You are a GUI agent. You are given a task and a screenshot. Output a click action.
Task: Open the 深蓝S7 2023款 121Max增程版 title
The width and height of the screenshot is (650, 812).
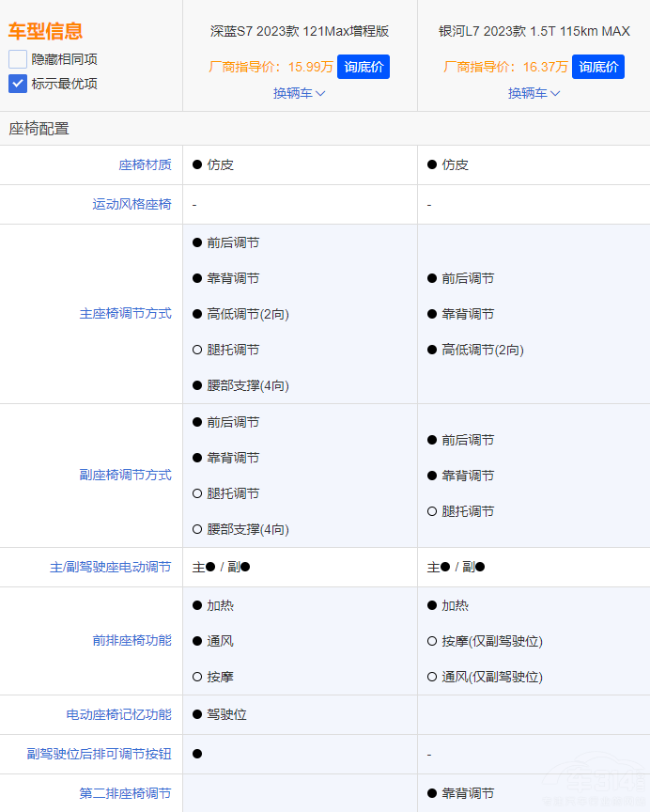point(300,31)
